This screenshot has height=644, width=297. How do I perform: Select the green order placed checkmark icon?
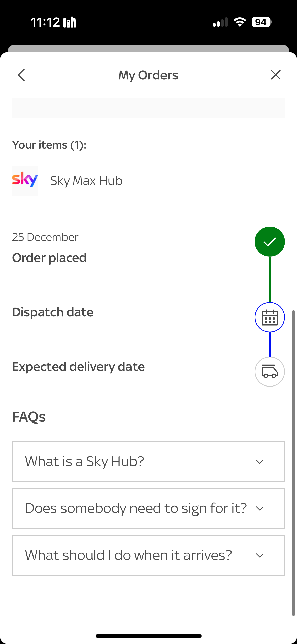270,241
